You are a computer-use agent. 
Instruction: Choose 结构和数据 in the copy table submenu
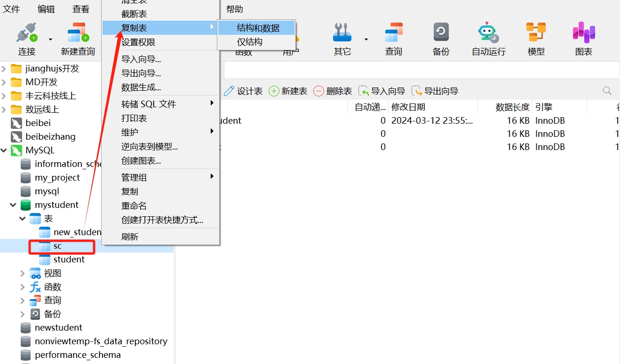[x=258, y=28]
